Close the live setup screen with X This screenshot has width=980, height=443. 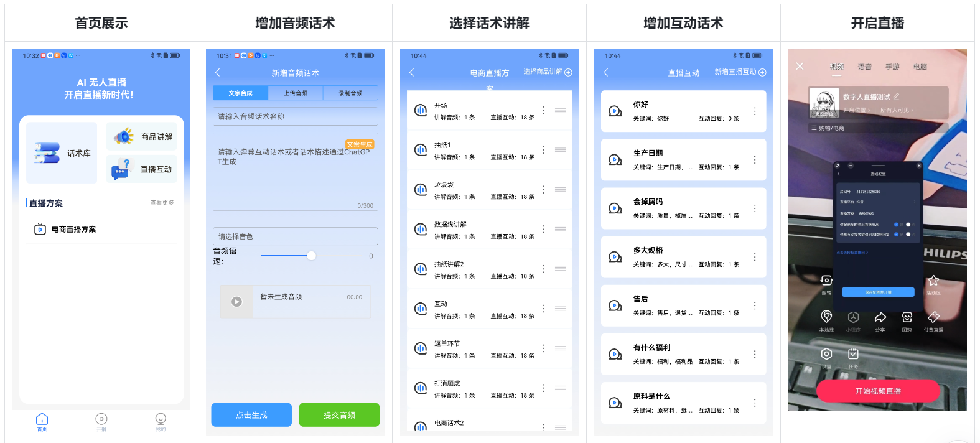click(x=800, y=66)
